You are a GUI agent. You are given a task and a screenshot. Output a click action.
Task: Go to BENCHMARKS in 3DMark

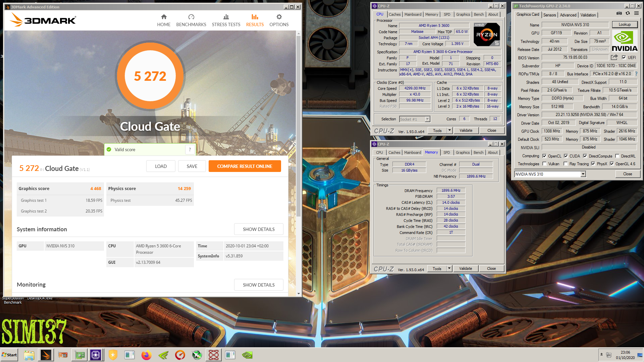click(191, 20)
